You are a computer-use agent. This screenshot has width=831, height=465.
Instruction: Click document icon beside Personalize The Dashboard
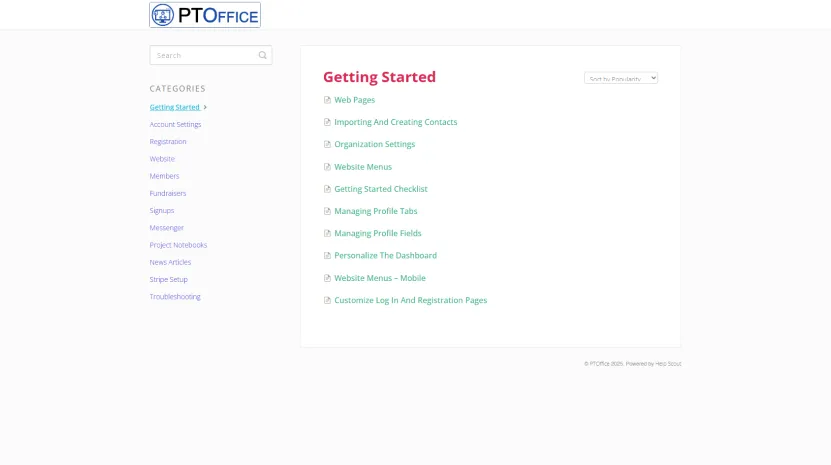(327, 256)
